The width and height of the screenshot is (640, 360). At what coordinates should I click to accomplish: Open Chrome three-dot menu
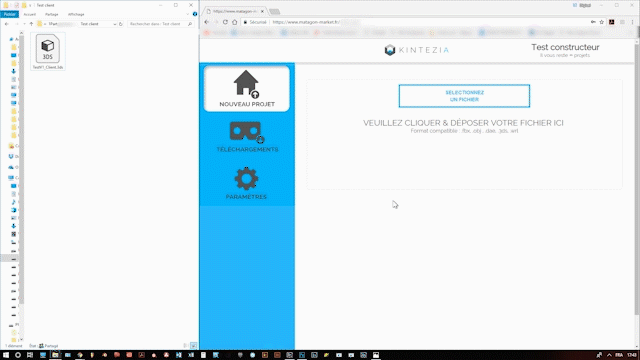tap(632, 22)
